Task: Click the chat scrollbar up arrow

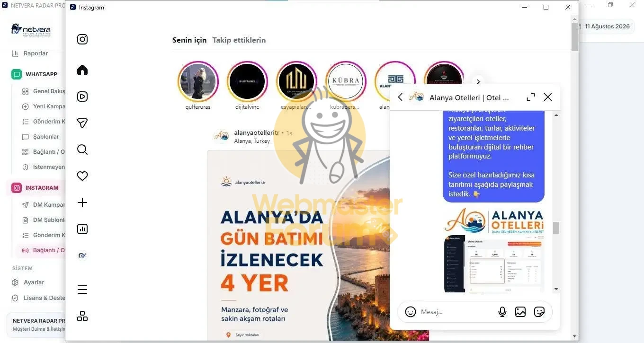Action: coord(556,115)
